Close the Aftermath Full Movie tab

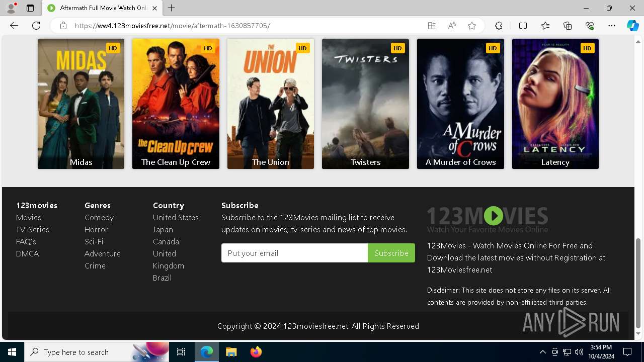coord(154,8)
